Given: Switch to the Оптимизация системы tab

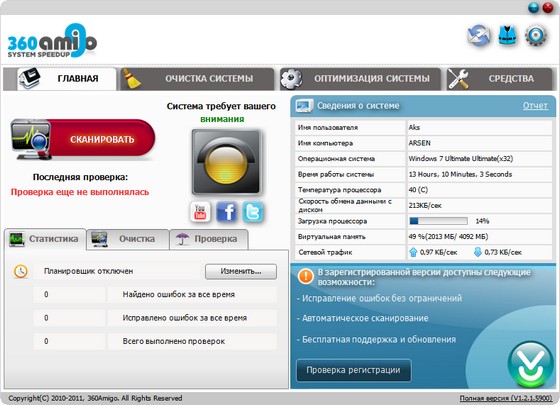Looking at the screenshot, I should click(x=360, y=79).
